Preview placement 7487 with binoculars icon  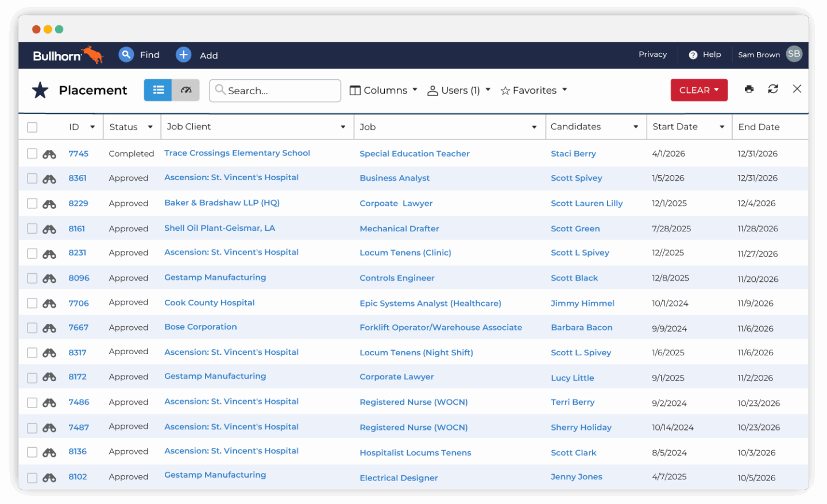pyautogui.click(x=49, y=428)
